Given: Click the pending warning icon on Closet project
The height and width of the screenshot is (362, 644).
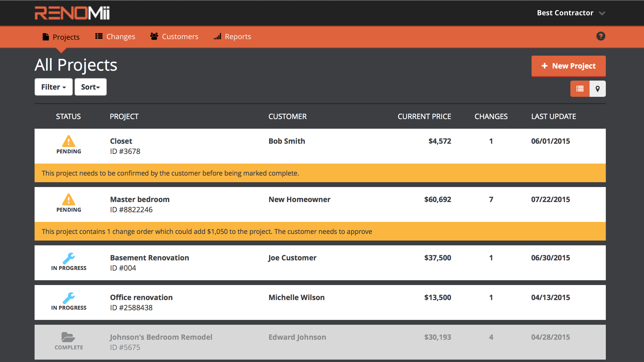Looking at the screenshot, I should pyautogui.click(x=69, y=141).
